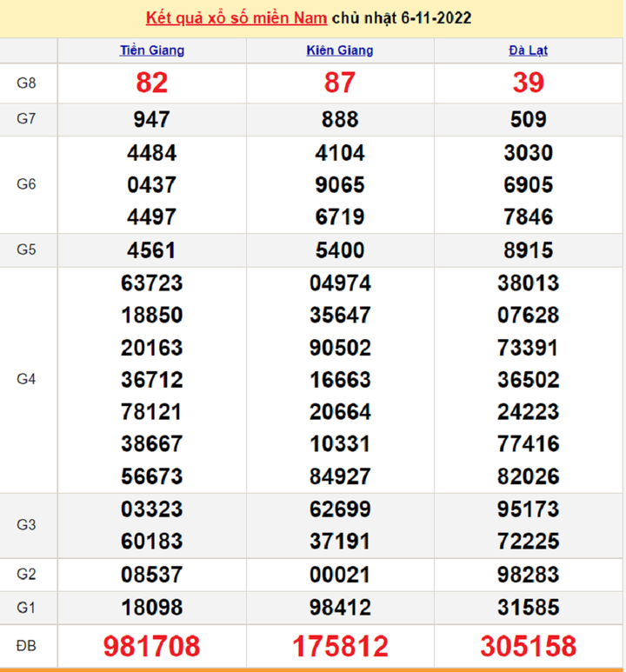Select the ĐB special prize row label
The height and width of the screenshot is (672, 626).
pos(27,646)
